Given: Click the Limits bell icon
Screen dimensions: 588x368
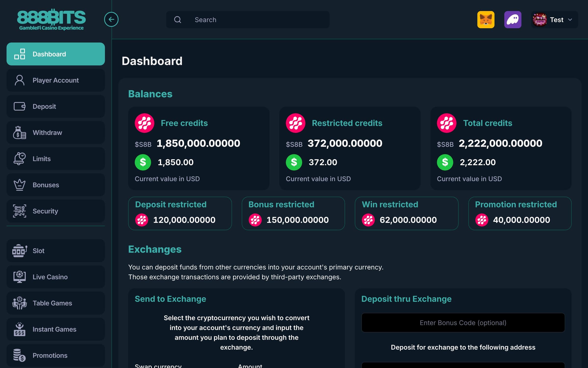Looking at the screenshot, I should (x=20, y=159).
